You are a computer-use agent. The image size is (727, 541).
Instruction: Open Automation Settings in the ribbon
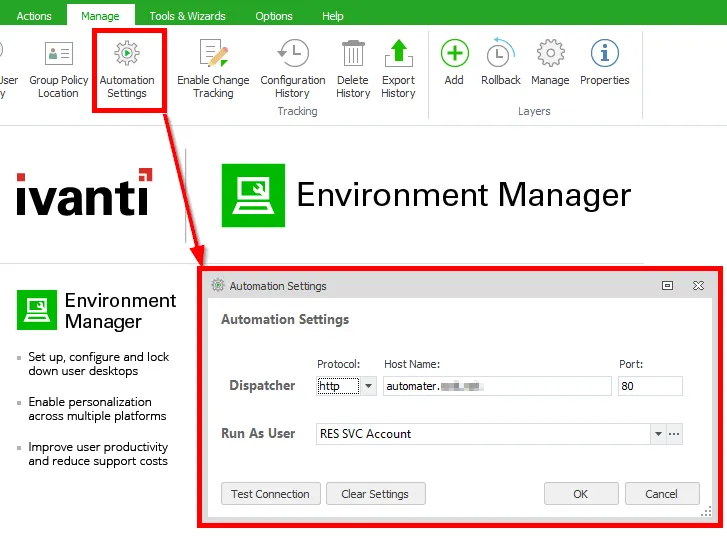[127, 68]
